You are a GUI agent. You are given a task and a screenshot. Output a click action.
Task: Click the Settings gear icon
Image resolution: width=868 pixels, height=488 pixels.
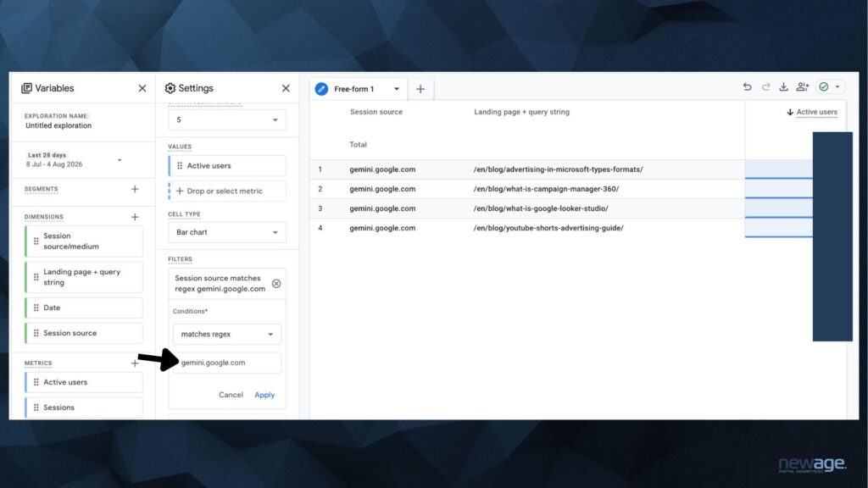click(170, 88)
